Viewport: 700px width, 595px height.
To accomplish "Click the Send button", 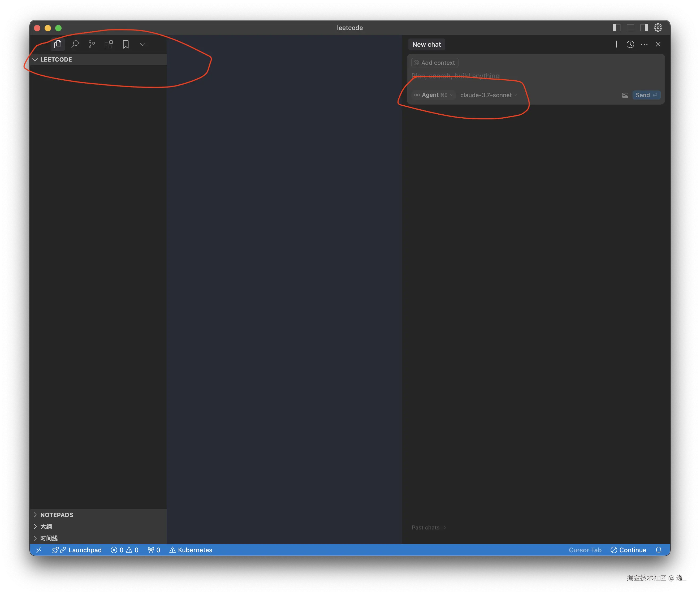I will point(646,95).
